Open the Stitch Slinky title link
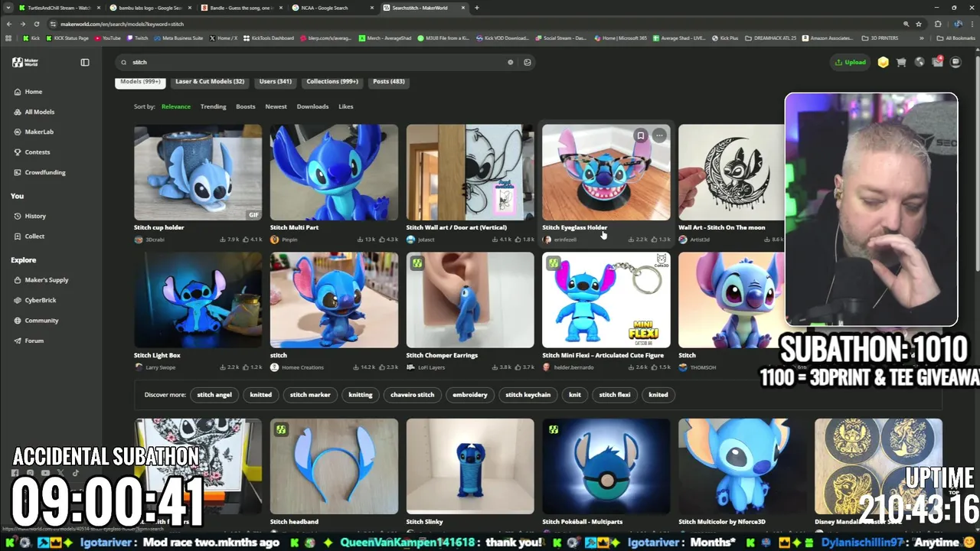This screenshot has width=980, height=551. click(425, 522)
